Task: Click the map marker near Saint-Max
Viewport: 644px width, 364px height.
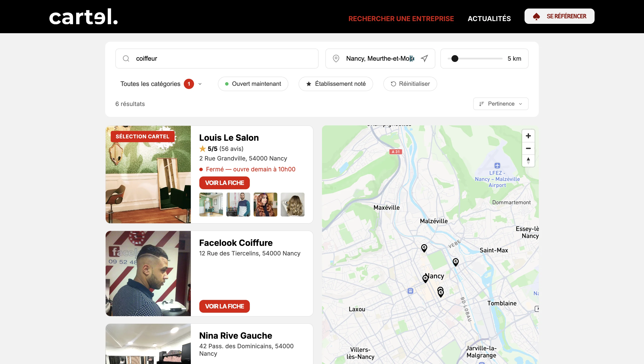Action: click(x=456, y=261)
